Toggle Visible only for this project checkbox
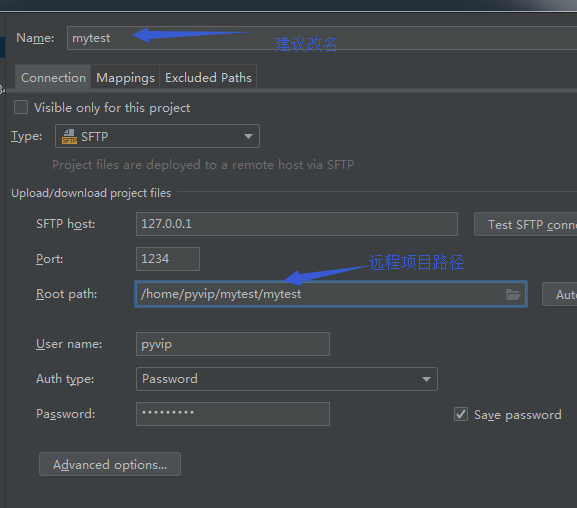 21,107
